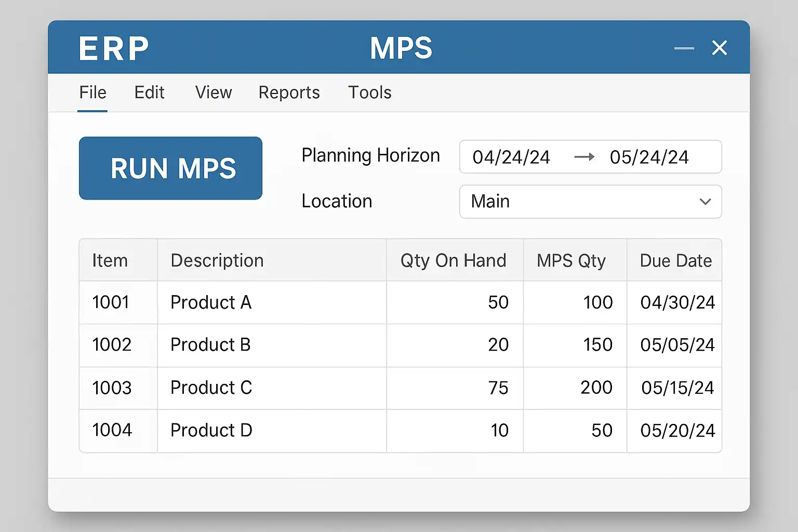Click the MPS Qty column header
798x532 pixels.
571,260
